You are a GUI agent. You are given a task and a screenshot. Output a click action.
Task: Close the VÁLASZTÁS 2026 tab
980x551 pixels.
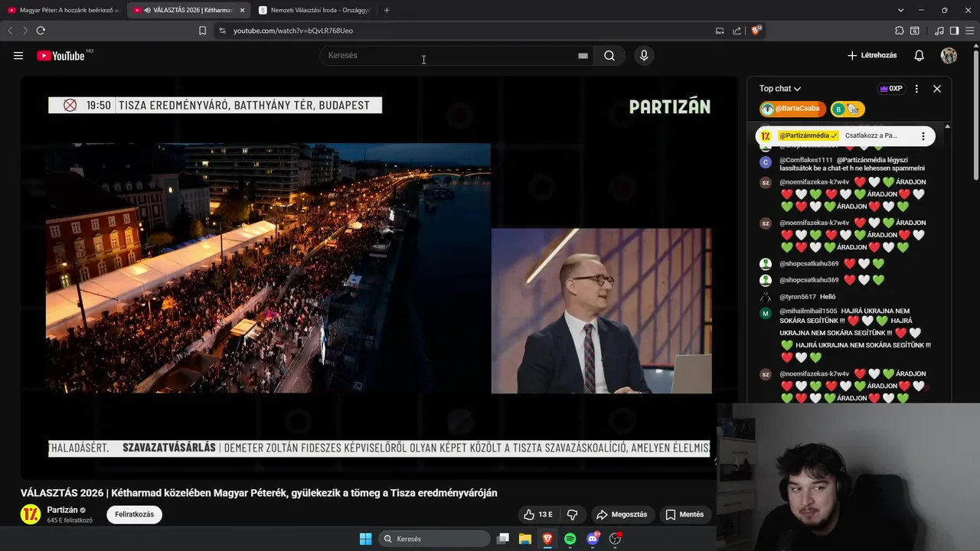click(x=243, y=10)
